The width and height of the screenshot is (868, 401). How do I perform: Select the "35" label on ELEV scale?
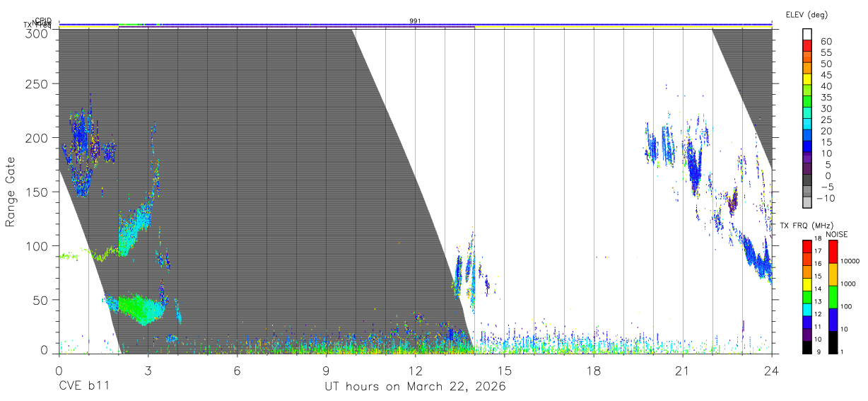pos(825,98)
